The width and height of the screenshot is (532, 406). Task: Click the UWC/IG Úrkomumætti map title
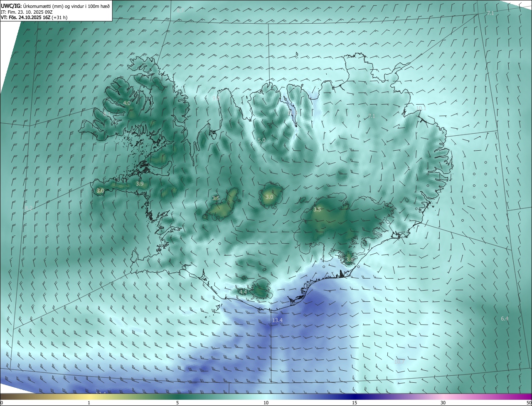click(55, 5)
